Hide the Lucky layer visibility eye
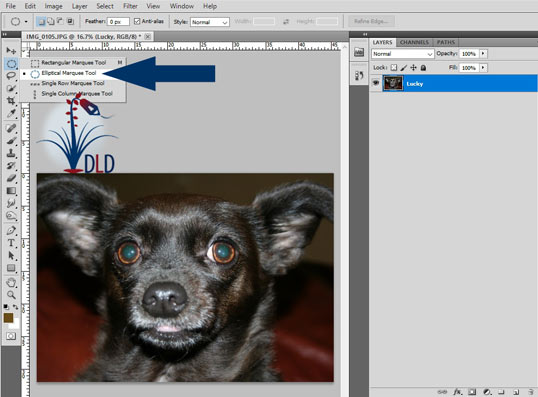The image size is (538, 397). (376, 83)
